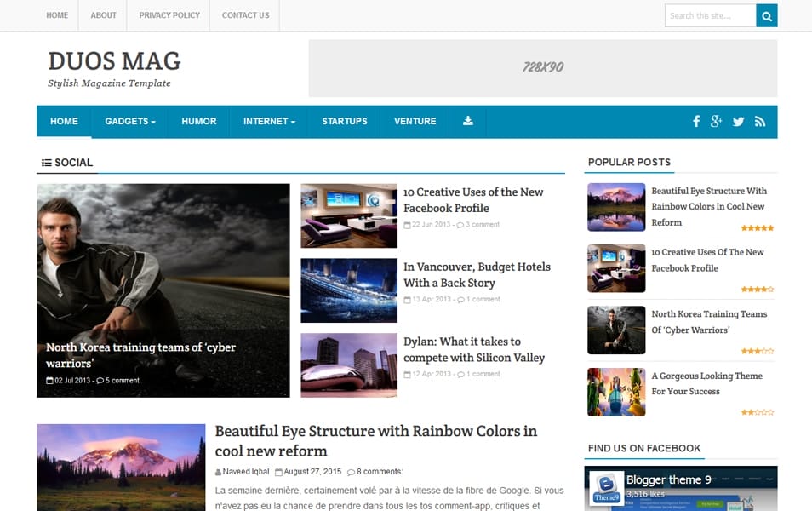Image resolution: width=812 pixels, height=511 pixels.
Task: Click the CONTACT US button
Action: (x=245, y=14)
